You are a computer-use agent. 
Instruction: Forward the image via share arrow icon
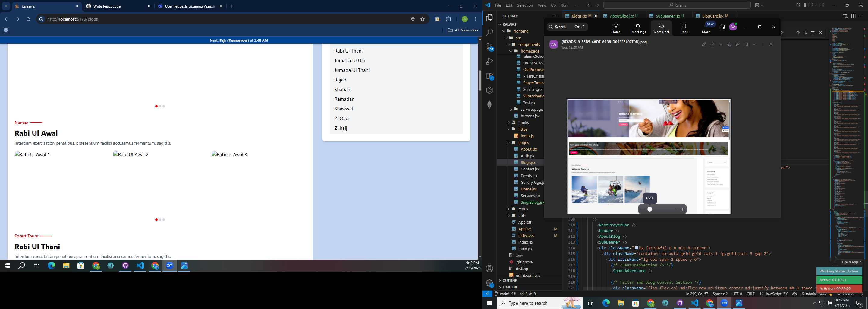pyautogui.click(x=737, y=45)
